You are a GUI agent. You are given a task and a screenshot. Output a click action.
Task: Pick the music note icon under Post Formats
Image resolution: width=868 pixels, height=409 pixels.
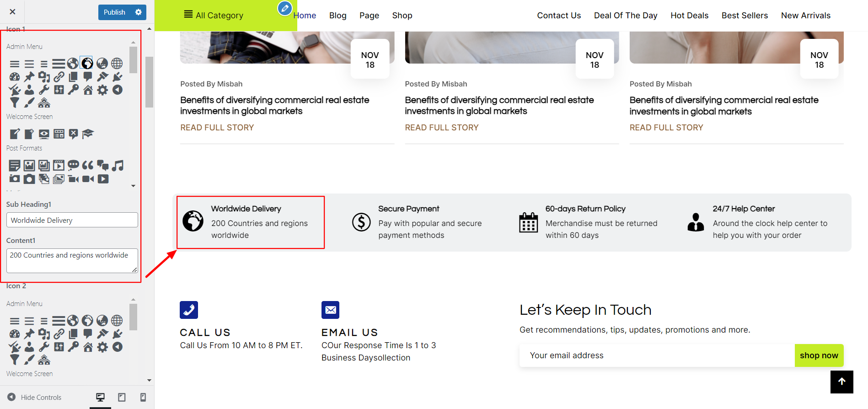pyautogui.click(x=118, y=165)
